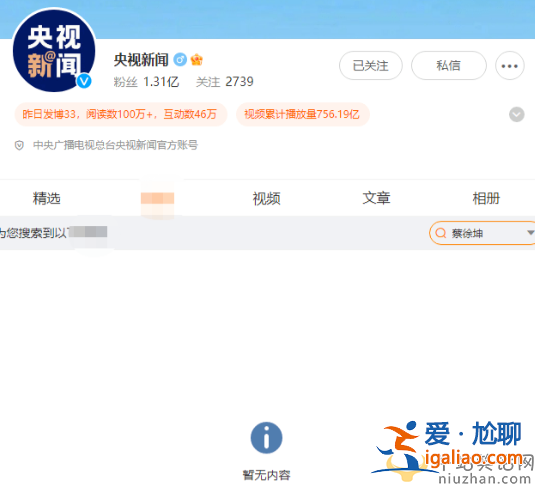Click the gold crown membership badge

point(197,60)
